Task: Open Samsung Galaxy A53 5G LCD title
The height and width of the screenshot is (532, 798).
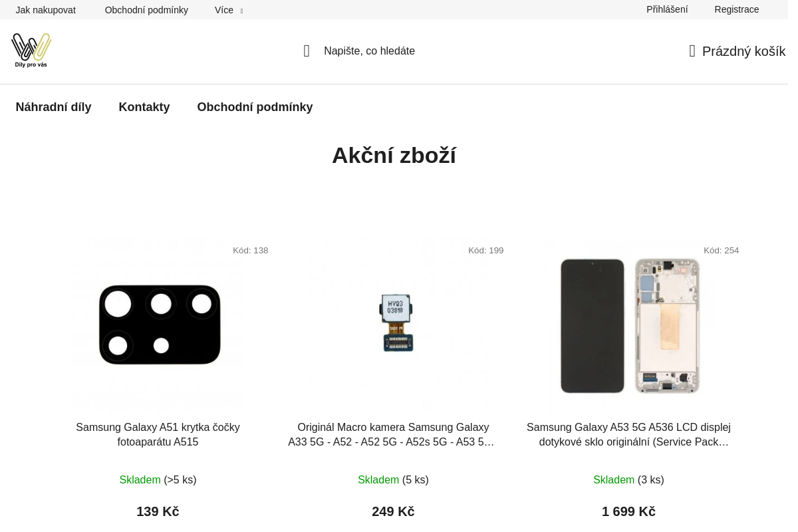Action: (629, 435)
